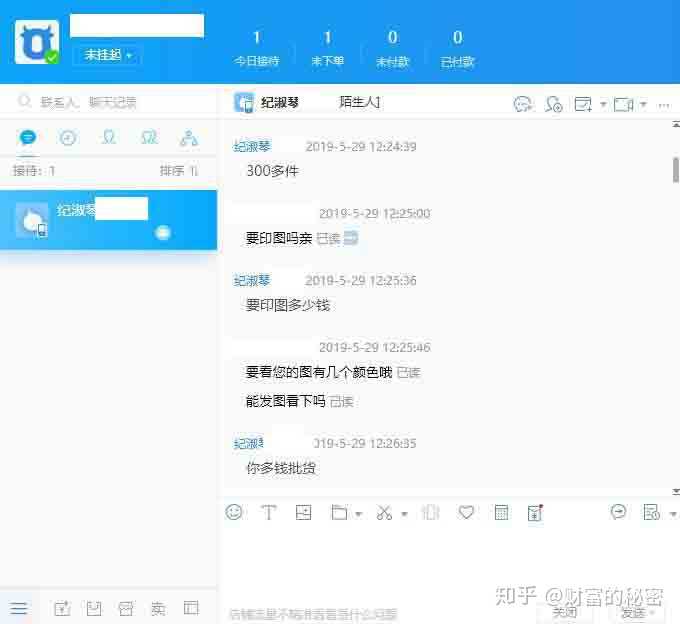
Task: Open the emoji picker in chat toolbar
Action: tap(234, 512)
